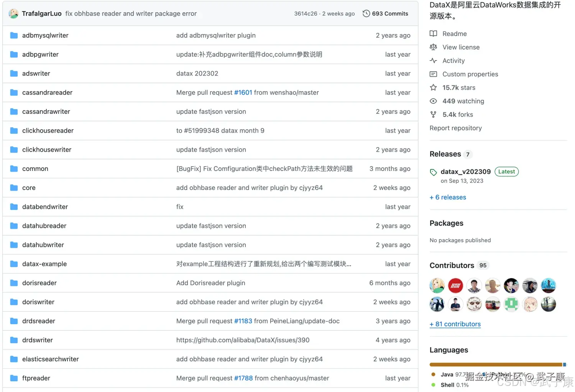The height and width of the screenshot is (392, 575).
Task: Open the datax-example directory
Action: pos(44,264)
